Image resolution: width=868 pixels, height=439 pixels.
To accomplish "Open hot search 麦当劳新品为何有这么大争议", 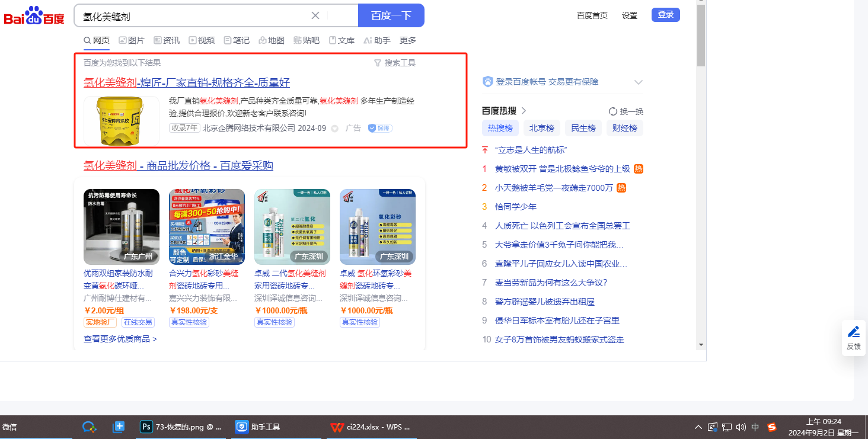I will [x=551, y=283].
